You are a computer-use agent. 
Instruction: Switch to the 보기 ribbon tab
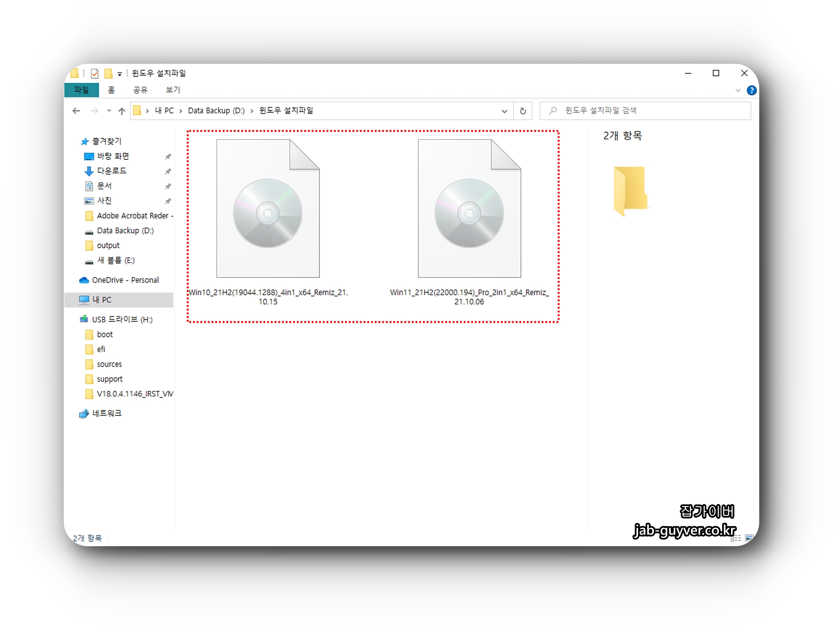pos(173,90)
